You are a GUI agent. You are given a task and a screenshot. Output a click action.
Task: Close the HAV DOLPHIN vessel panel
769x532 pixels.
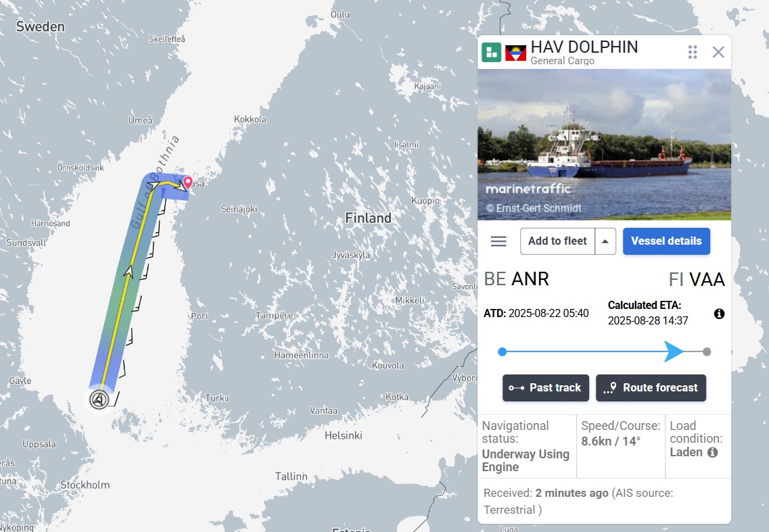[x=718, y=52]
